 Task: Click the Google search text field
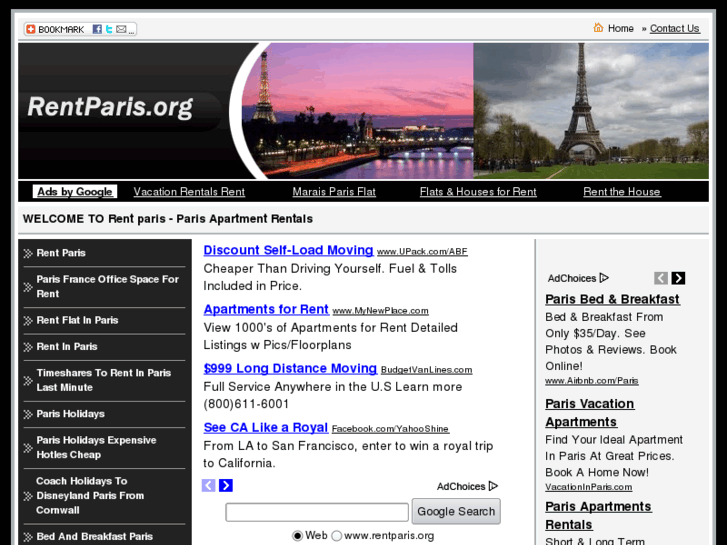317,512
